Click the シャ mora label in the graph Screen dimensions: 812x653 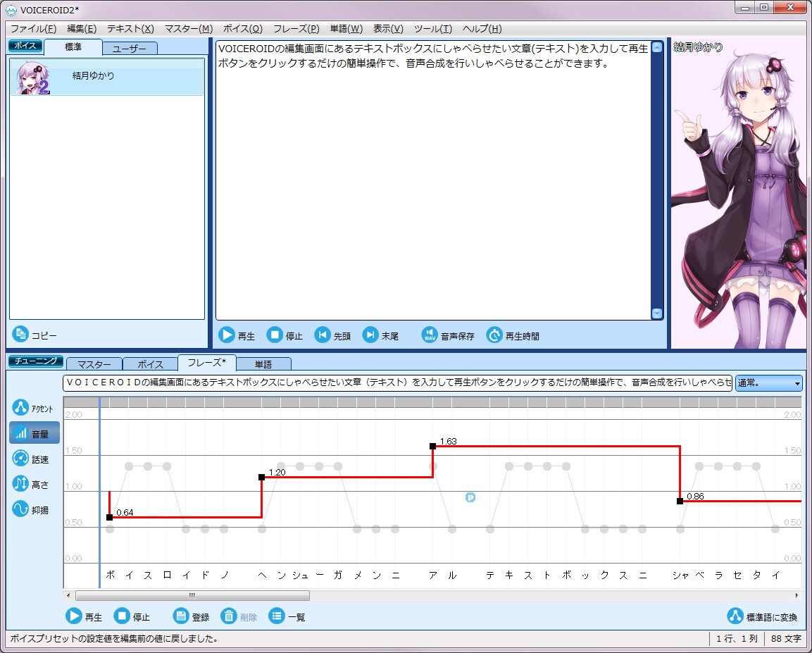tap(680, 575)
